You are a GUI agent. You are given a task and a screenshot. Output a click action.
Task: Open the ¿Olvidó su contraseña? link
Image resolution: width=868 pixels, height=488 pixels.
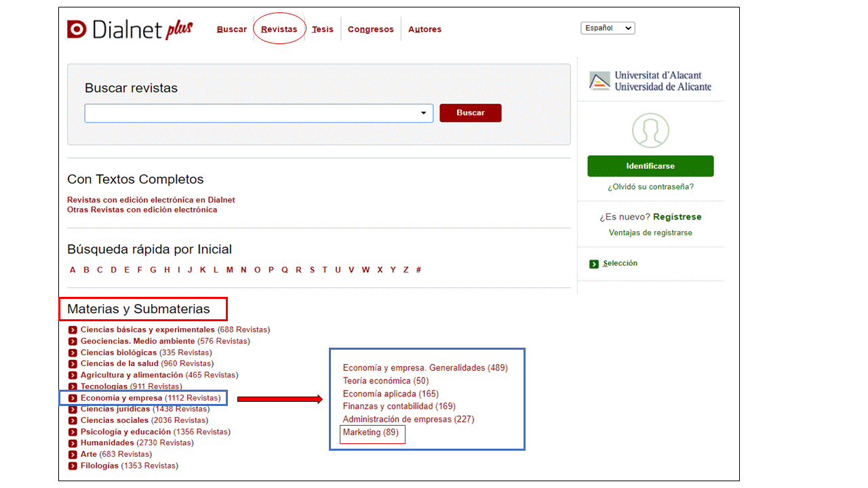tap(650, 187)
